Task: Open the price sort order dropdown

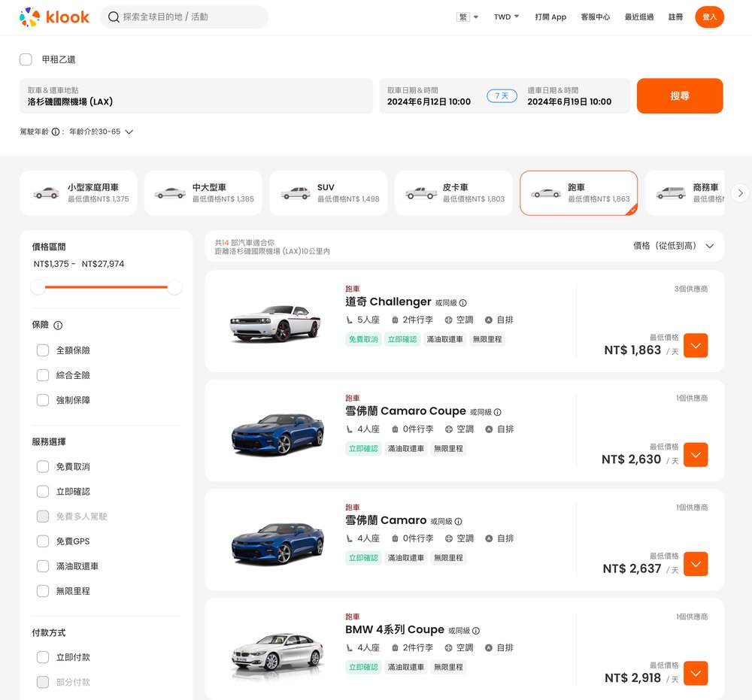Action: pos(673,246)
